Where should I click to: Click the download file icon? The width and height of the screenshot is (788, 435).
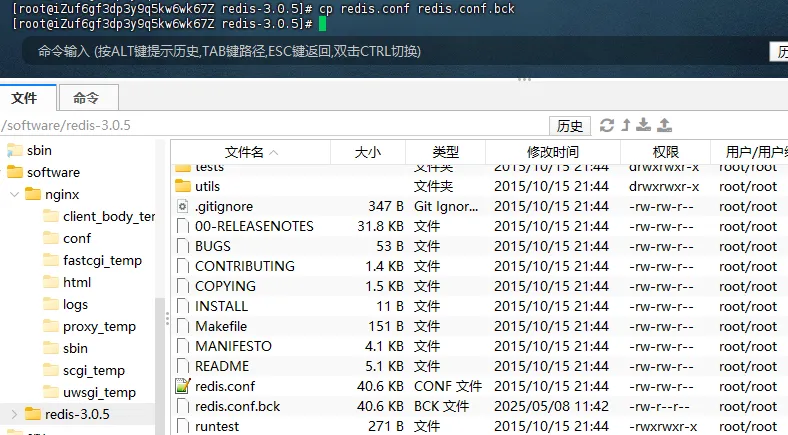tap(643, 125)
